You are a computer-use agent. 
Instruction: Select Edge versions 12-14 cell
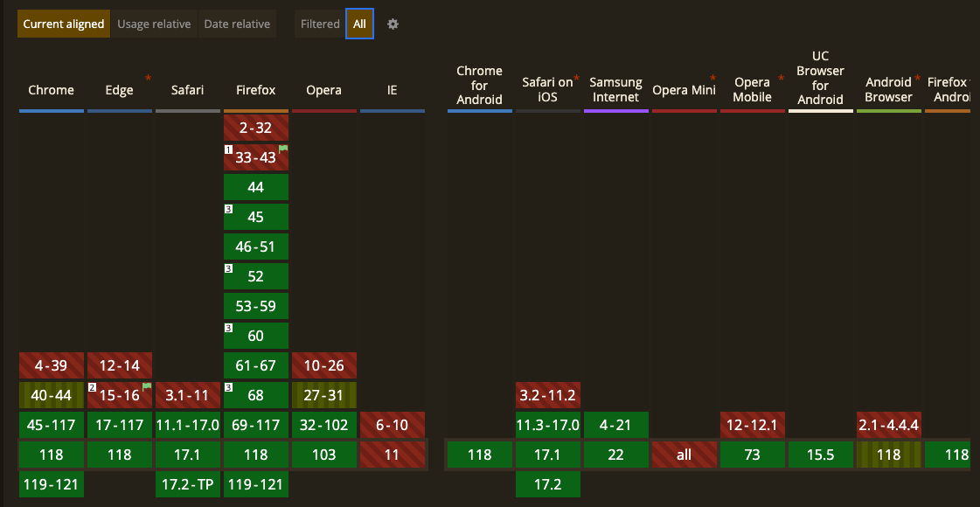pos(120,365)
